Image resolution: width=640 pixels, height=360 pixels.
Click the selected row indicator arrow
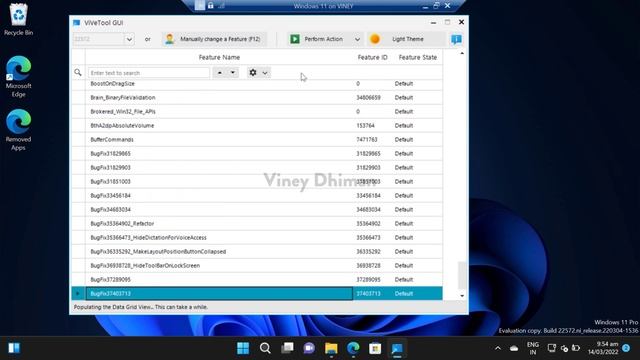pos(78,293)
